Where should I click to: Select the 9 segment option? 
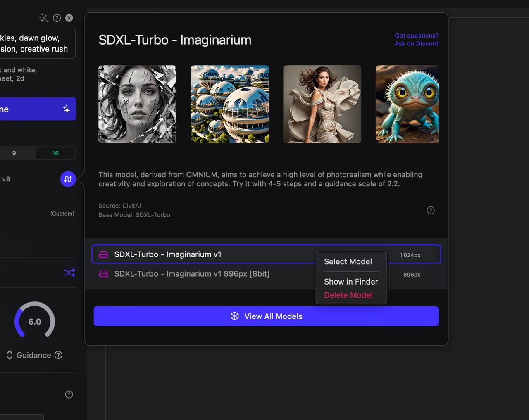tap(14, 153)
